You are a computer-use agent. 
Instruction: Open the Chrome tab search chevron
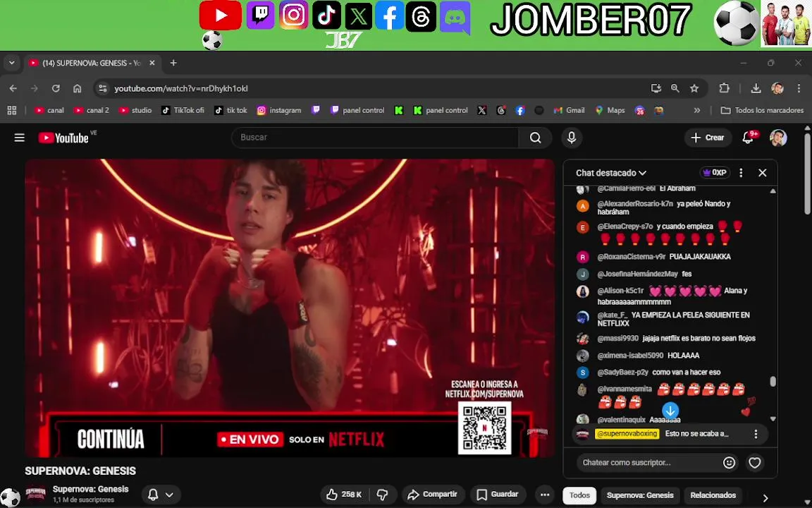coord(11,63)
